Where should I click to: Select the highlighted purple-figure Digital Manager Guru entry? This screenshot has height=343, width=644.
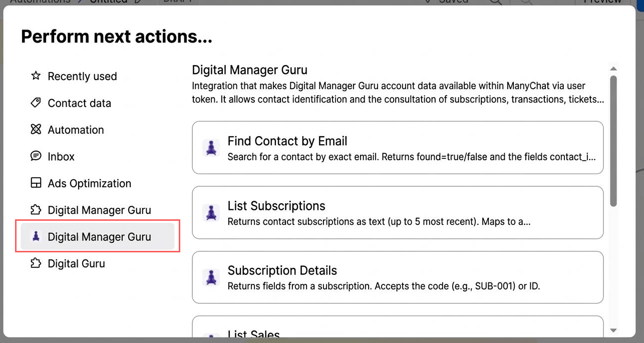pos(98,237)
